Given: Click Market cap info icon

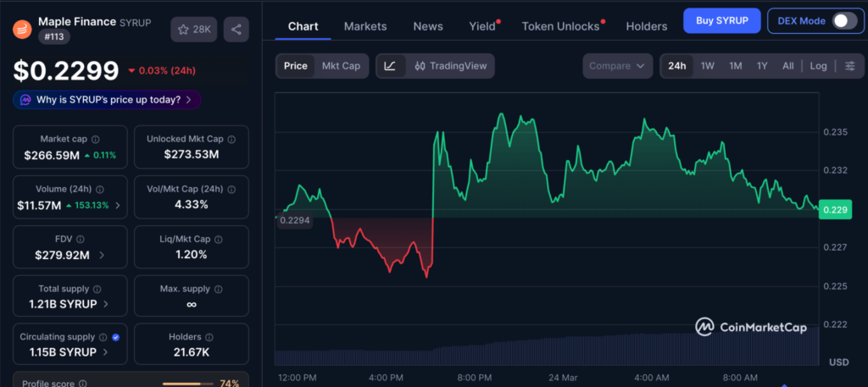Looking at the screenshot, I should click(x=95, y=139).
